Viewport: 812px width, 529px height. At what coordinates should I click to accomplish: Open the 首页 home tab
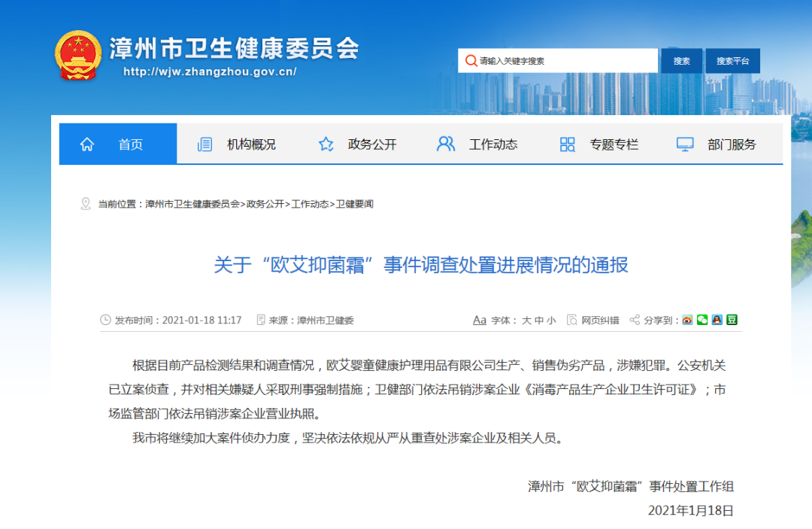click(118, 144)
